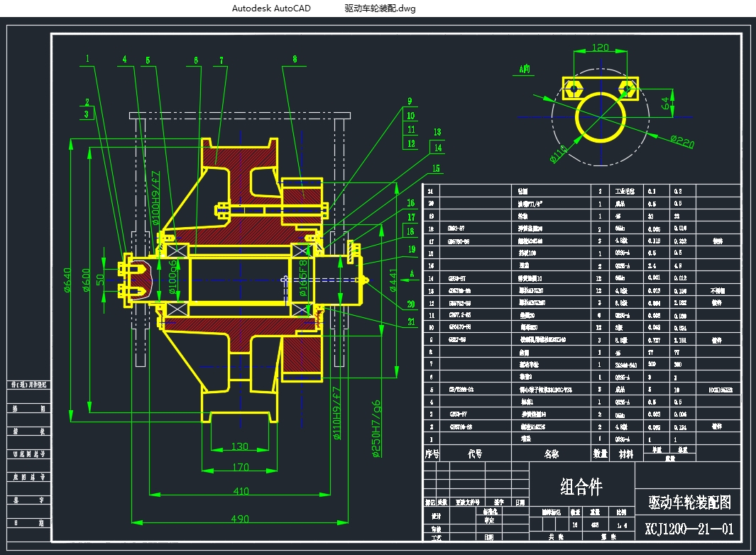Select the 410 horizontal dimension text
Image resolution: width=756 pixels, height=555 pixels.
click(x=241, y=490)
